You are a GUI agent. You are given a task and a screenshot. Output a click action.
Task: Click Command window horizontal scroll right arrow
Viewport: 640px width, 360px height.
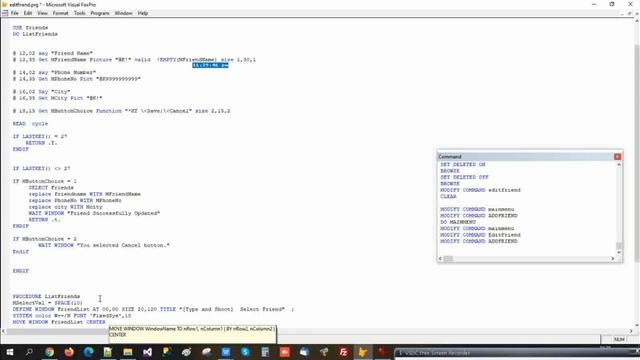coord(613,258)
